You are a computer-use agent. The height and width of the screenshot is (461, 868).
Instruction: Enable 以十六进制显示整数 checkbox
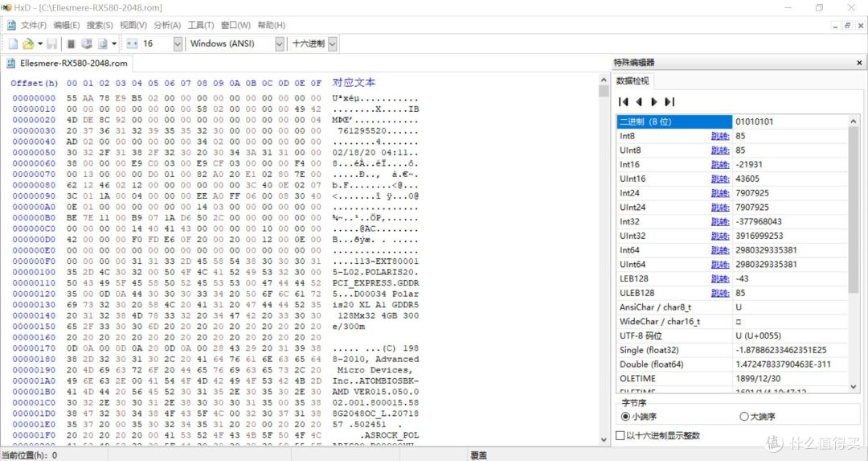tap(620, 435)
